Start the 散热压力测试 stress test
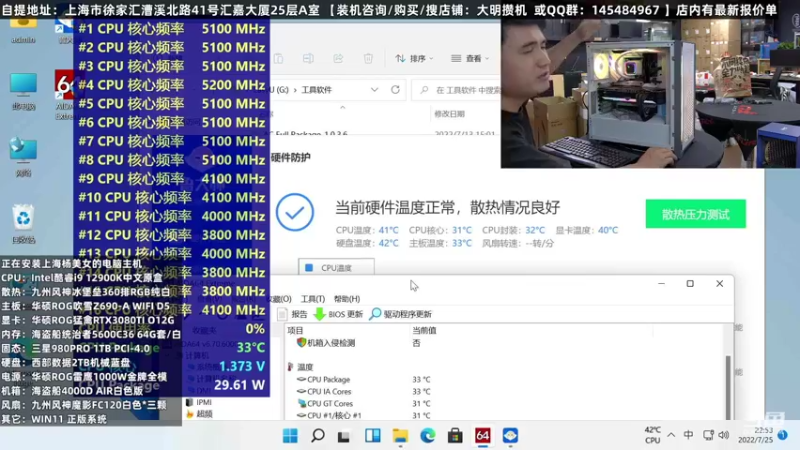 click(695, 214)
